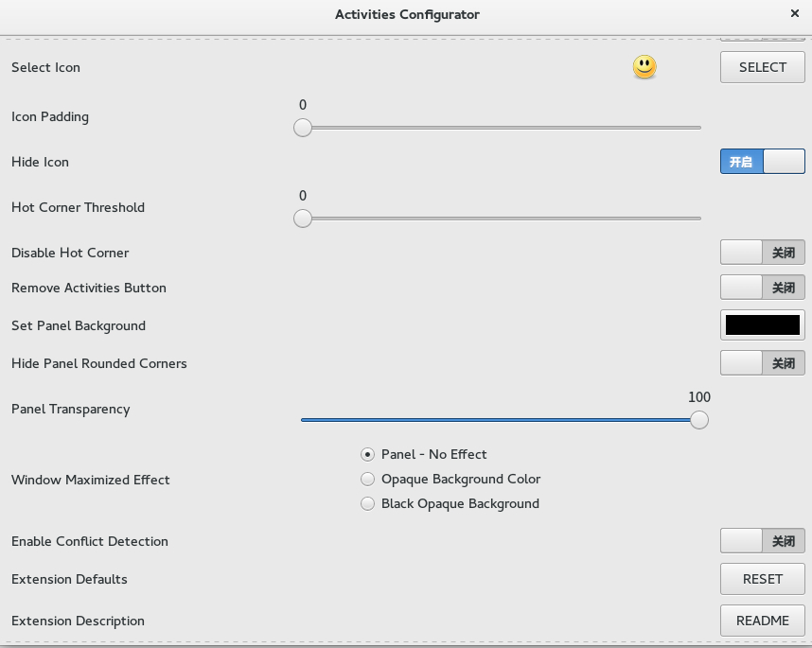Viewport: 812px width, 648px height.
Task: Click the Hide Icon label
Action: tap(40, 162)
